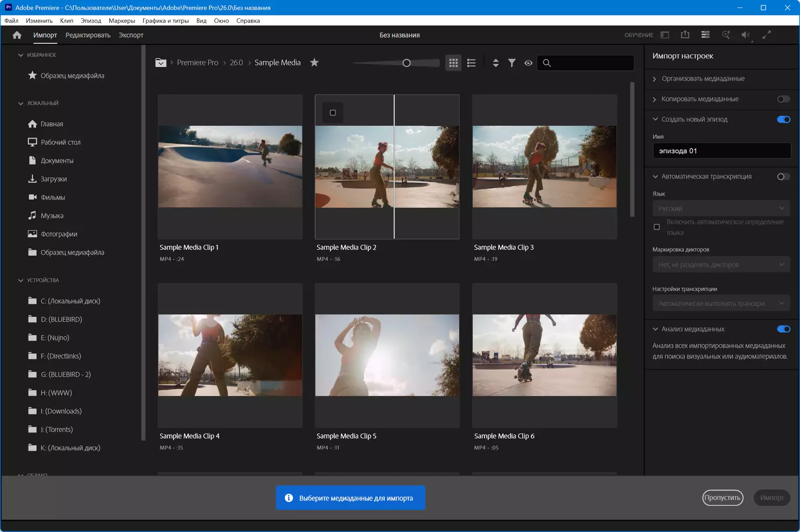Collapse the Локальный sidebar group
Image resolution: width=800 pixels, height=532 pixels.
[x=21, y=103]
